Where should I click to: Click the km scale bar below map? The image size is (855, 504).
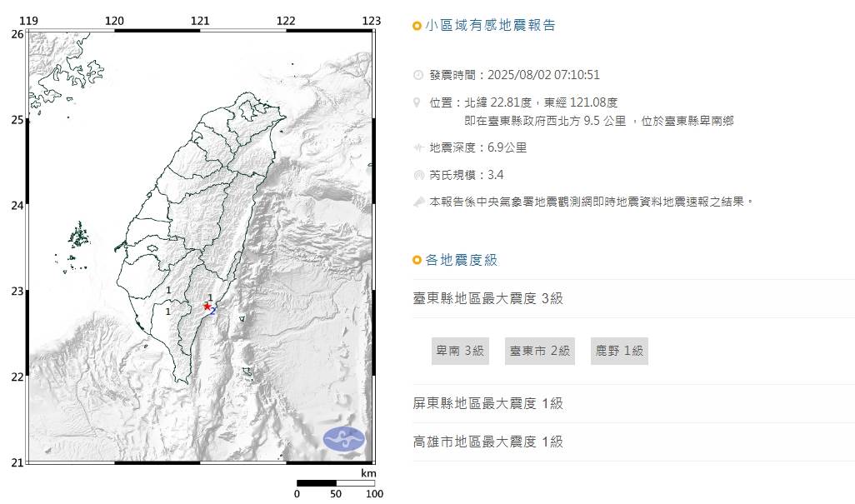click(x=335, y=482)
